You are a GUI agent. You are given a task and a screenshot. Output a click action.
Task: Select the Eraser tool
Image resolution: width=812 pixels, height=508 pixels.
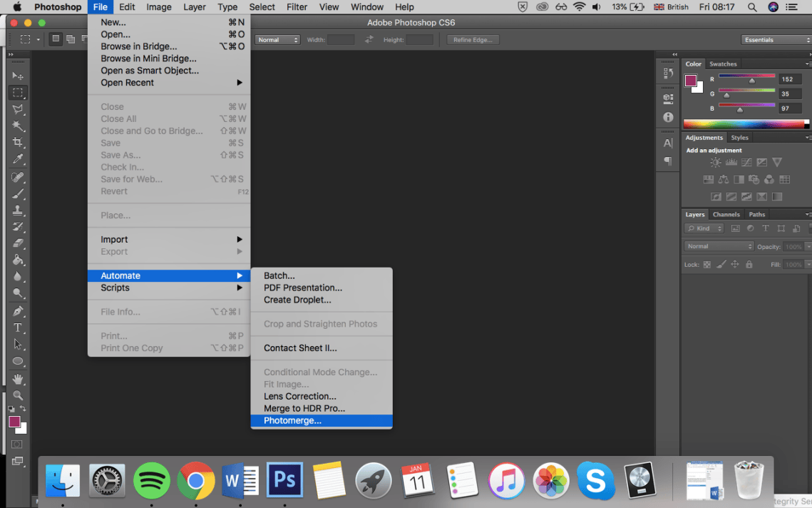pyautogui.click(x=18, y=243)
